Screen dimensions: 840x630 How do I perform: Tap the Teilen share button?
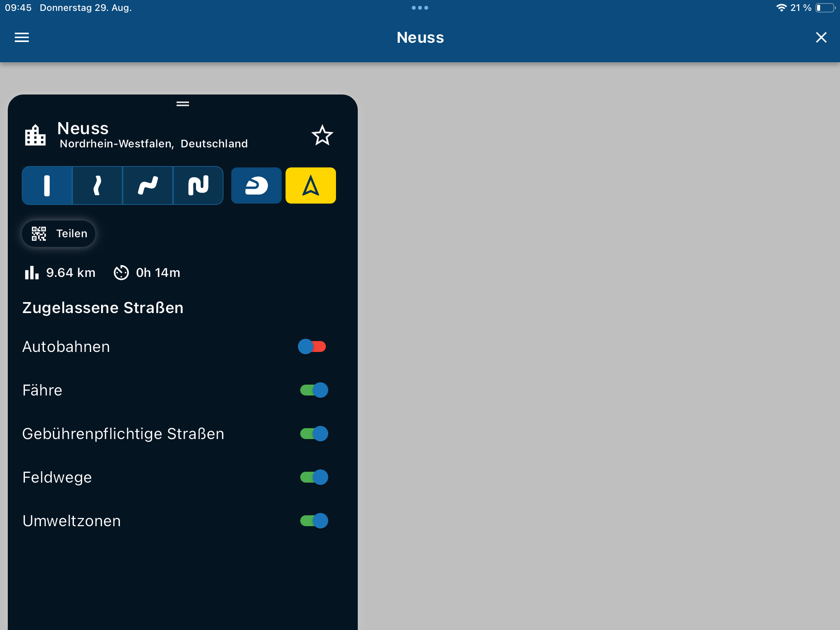59,233
